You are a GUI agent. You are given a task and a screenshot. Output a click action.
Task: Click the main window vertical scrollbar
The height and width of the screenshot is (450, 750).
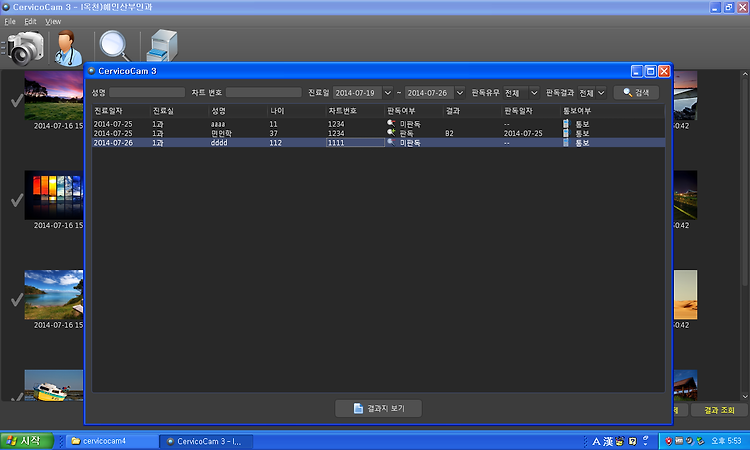point(745,182)
